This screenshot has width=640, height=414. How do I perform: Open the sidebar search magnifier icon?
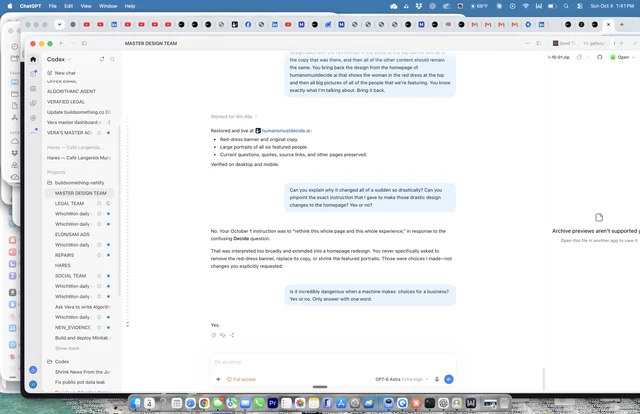(112, 59)
